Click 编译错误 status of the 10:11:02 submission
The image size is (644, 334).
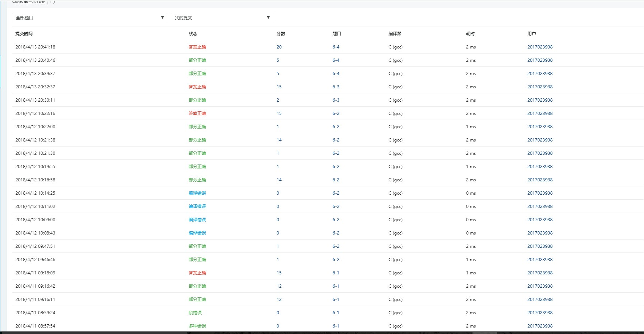pyautogui.click(x=197, y=207)
